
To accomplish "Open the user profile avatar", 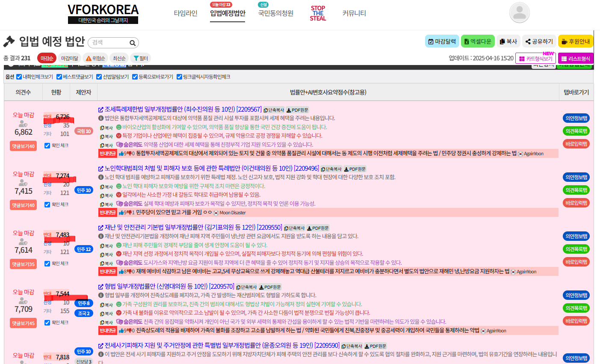I will pyautogui.click(x=520, y=13).
